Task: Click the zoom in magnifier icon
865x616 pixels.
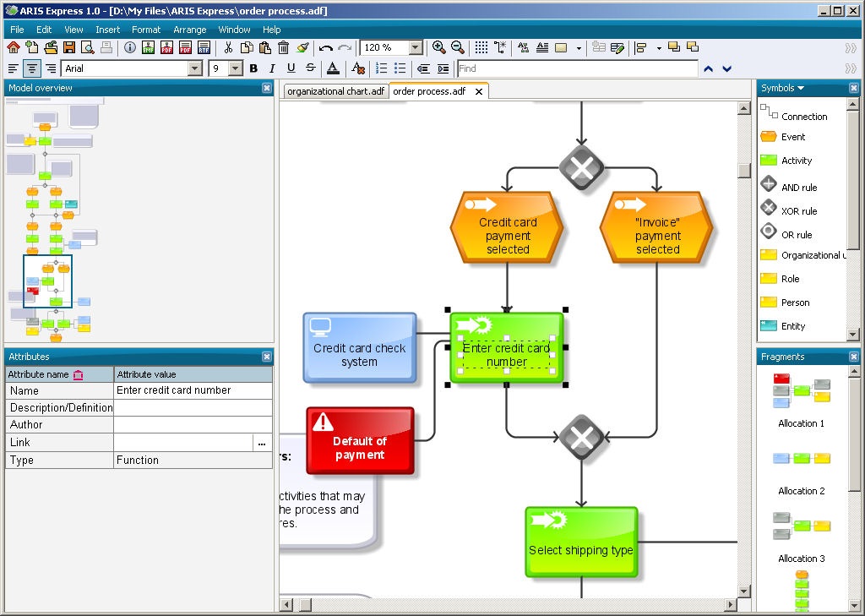Action: [439, 47]
